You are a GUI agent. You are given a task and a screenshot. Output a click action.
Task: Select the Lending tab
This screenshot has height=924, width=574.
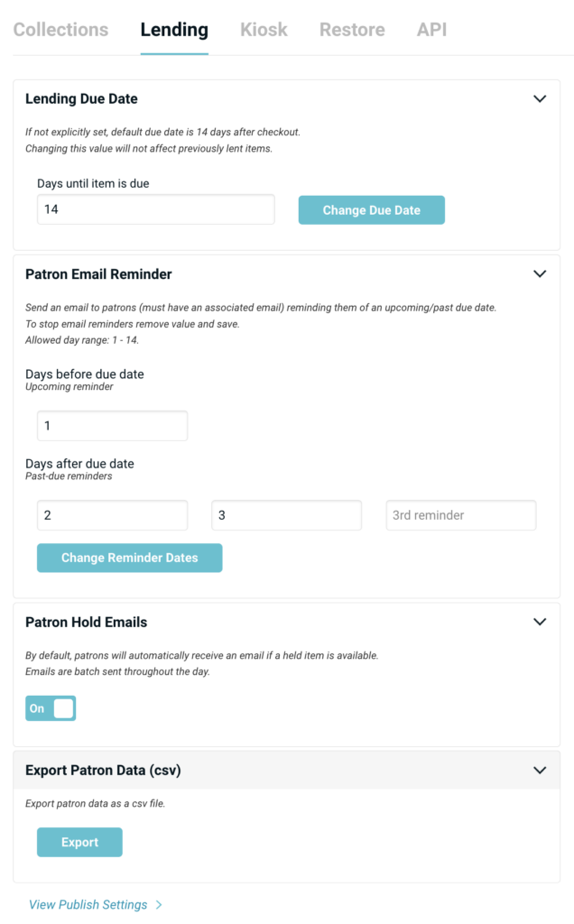click(x=174, y=30)
